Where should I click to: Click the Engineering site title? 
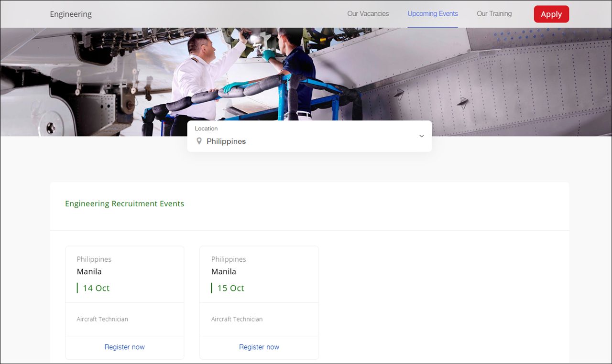(x=71, y=14)
